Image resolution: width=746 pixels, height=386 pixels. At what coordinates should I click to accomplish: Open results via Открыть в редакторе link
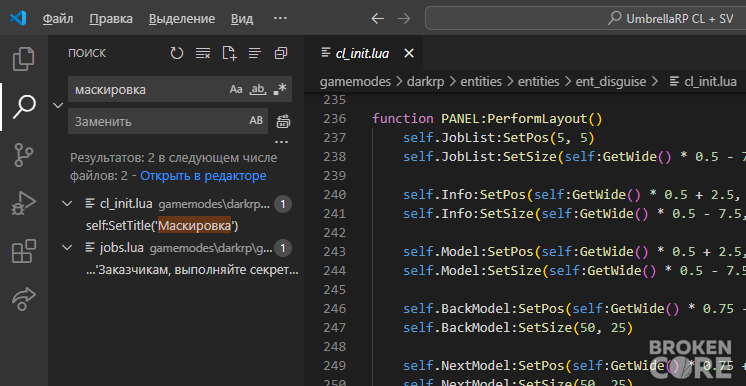coord(203,176)
